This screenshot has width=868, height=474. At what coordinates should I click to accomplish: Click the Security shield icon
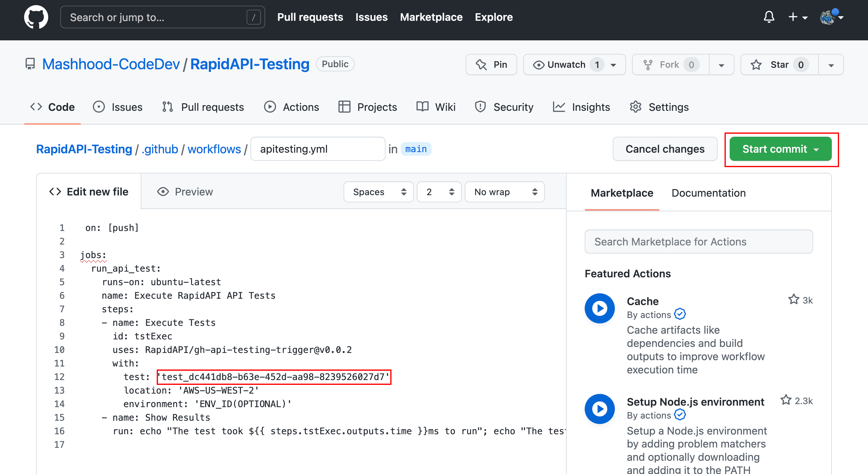coord(480,107)
